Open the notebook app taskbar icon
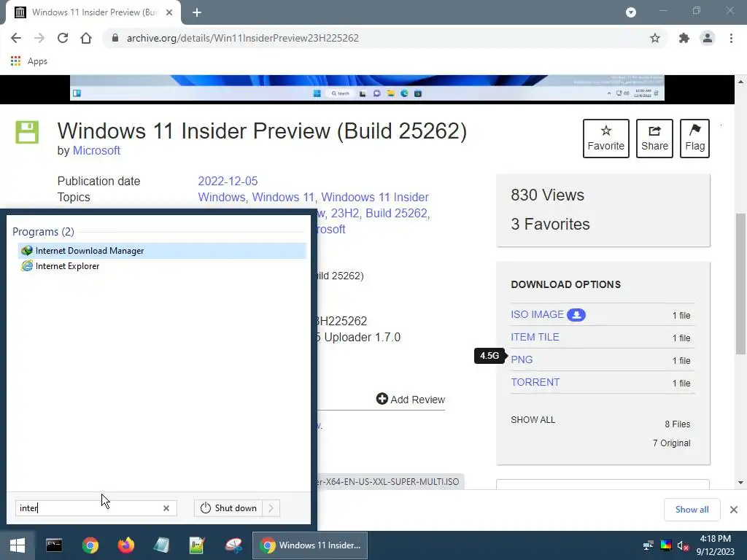The image size is (747, 560). [x=161, y=545]
